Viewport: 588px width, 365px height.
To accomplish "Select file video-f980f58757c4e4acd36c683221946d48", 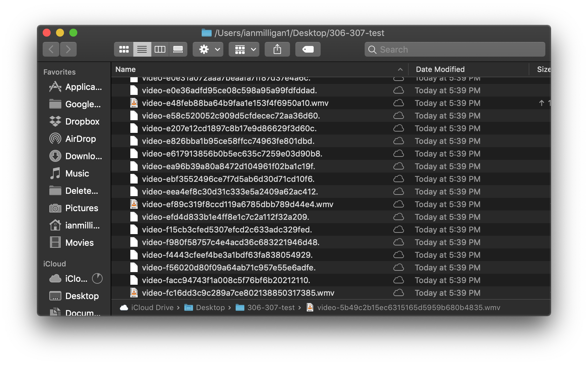I will click(x=331, y=242).
